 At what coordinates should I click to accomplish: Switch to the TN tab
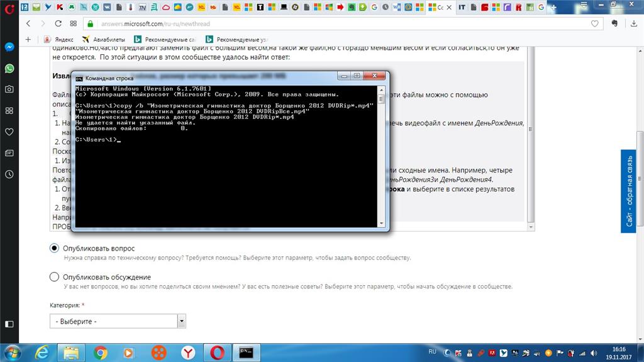143,7
